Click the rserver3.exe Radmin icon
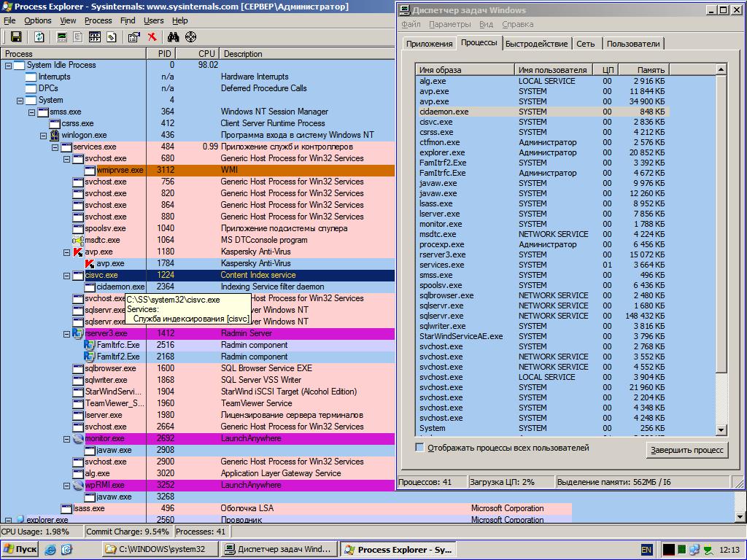This screenshot has width=747, height=560. (x=78, y=333)
